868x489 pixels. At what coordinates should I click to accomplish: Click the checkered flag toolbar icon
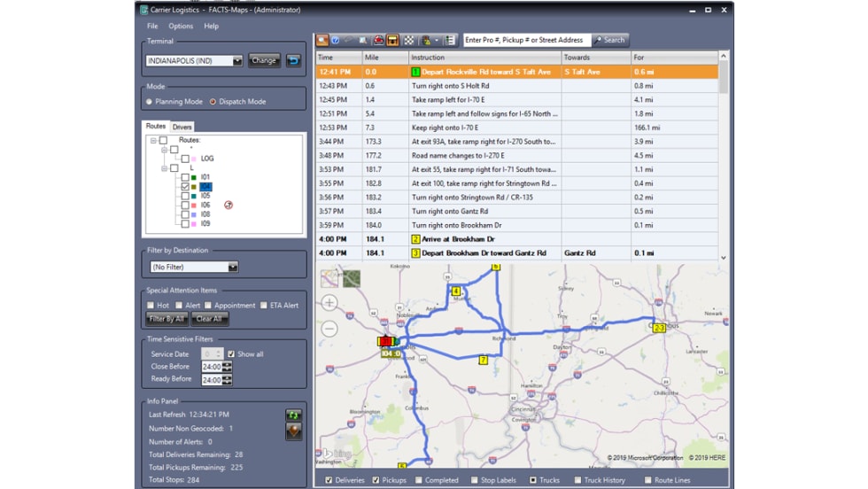pos(408,40)
